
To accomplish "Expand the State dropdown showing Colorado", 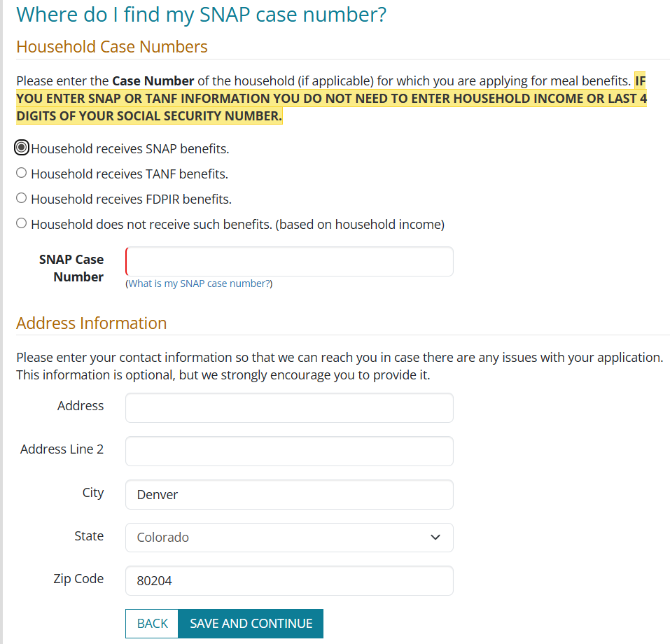I will click(289, 538).
